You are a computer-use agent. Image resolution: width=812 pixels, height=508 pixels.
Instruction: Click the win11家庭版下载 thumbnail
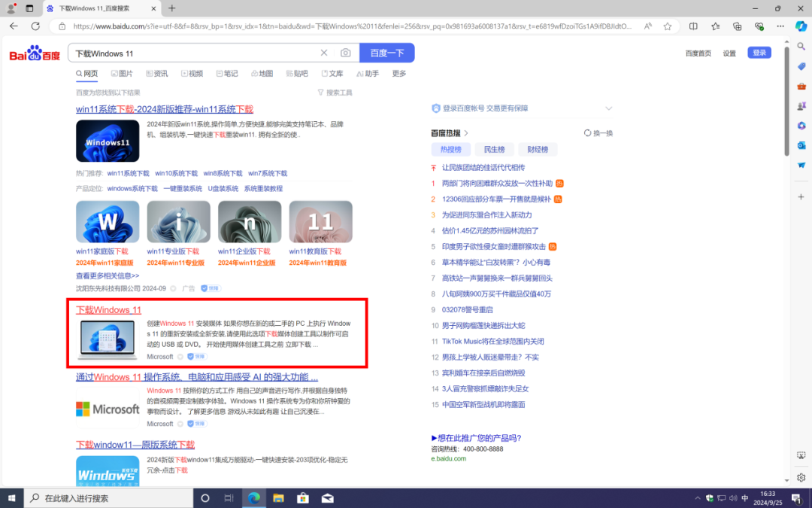pyautogui.click(x=108, y=222)
